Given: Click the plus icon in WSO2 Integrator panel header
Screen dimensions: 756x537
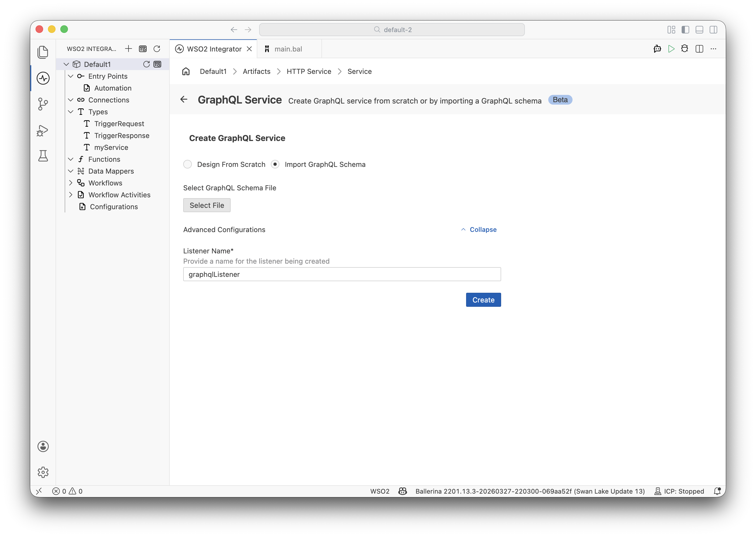Looking at the screenshot, I should (x=128, y=49).
